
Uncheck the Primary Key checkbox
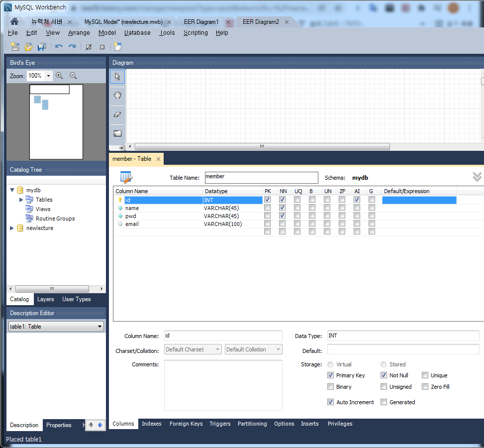point(330,375)
